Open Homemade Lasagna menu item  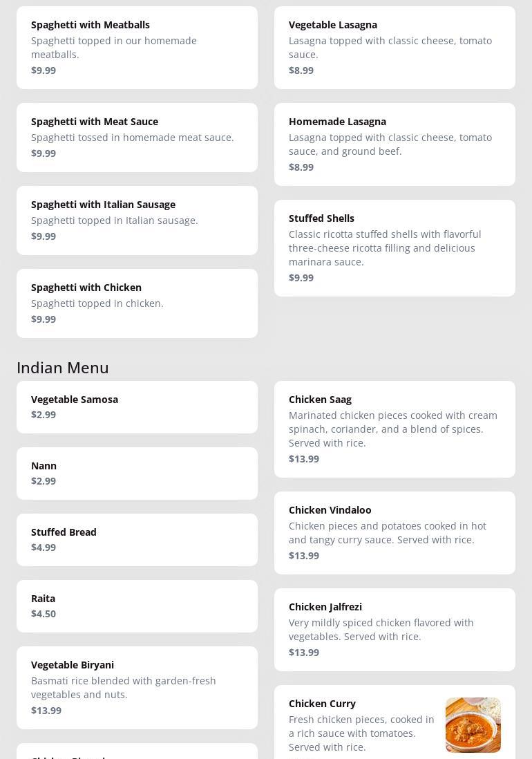point(395,144)
